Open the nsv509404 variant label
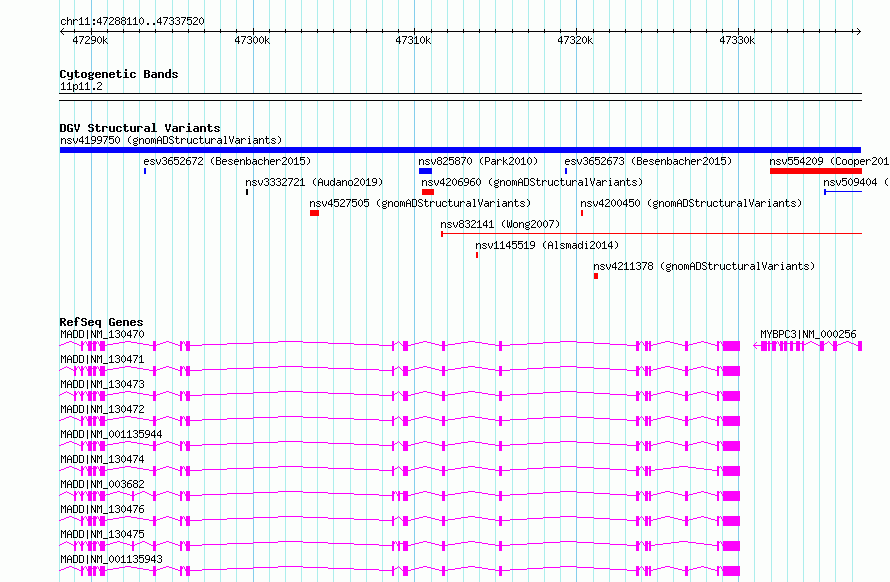 [856, 182]
